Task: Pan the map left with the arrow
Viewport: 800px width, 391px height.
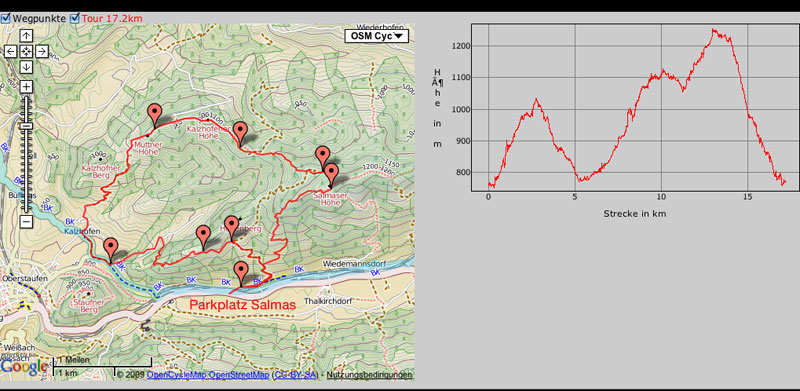Action: [11, 51]
